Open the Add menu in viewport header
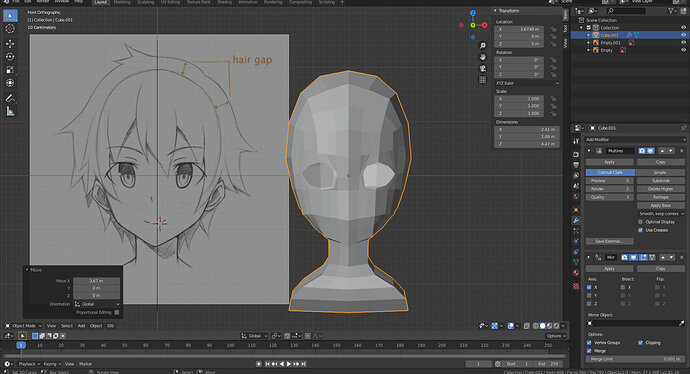The width and height of the screenshot is (690, 374). point(81,326)
